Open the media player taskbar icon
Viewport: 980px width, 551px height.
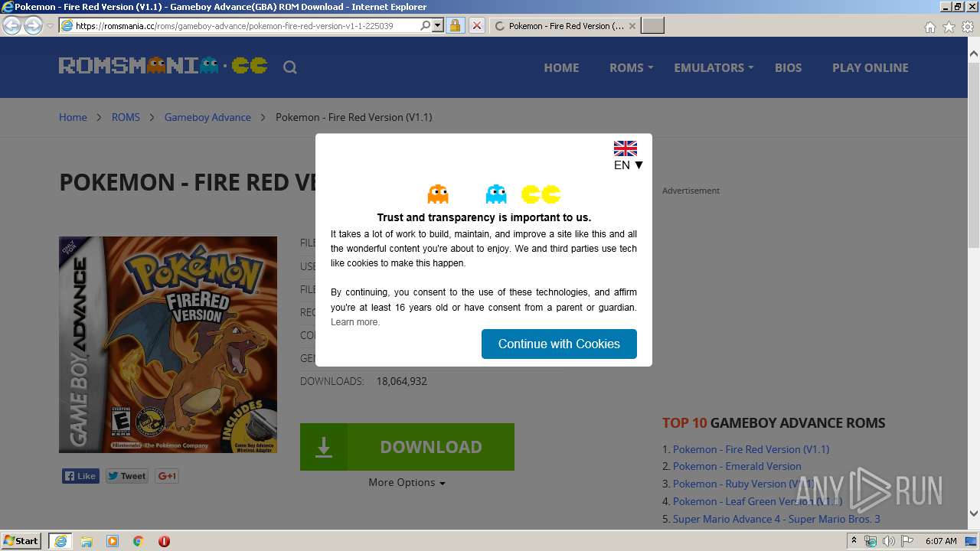[x=113, y=541]
